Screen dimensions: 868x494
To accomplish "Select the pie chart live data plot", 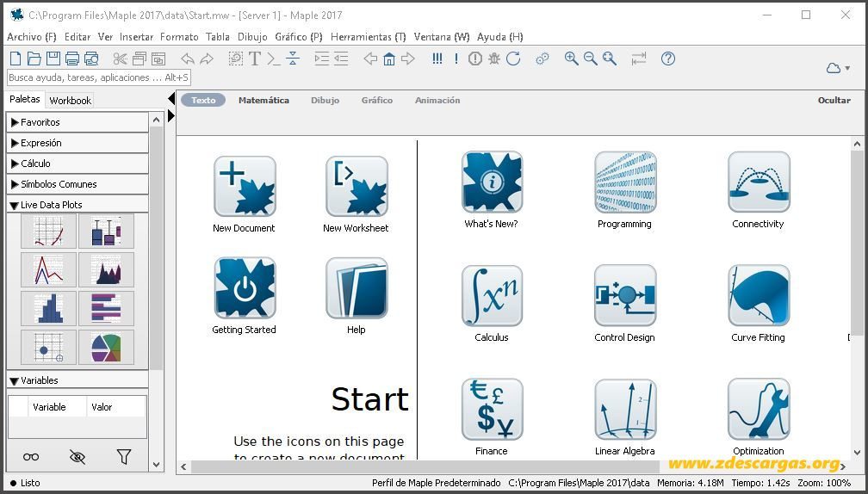I will [x=106, y=348].
